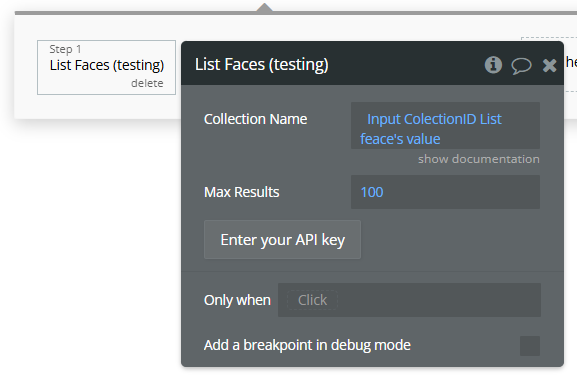Viewport: 577px width, 387px height.
Task: Open the comment speech bubble icon
Action: pos(521,66)
